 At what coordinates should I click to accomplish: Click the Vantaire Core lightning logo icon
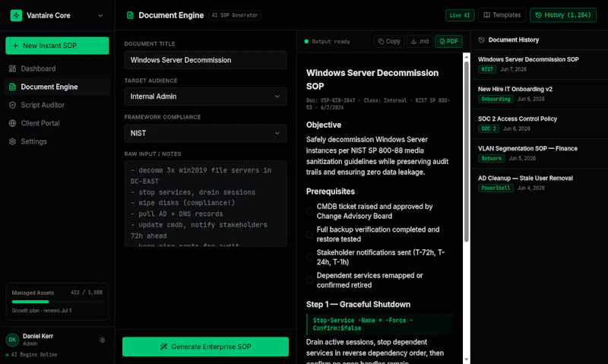[x=16, y=15]
